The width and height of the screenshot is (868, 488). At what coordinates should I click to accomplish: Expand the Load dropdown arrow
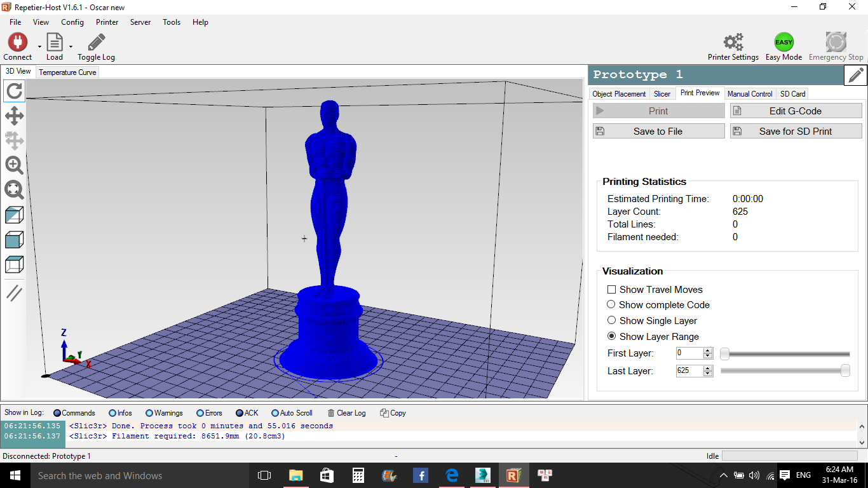pyautogui.click(x=71, y=46)
